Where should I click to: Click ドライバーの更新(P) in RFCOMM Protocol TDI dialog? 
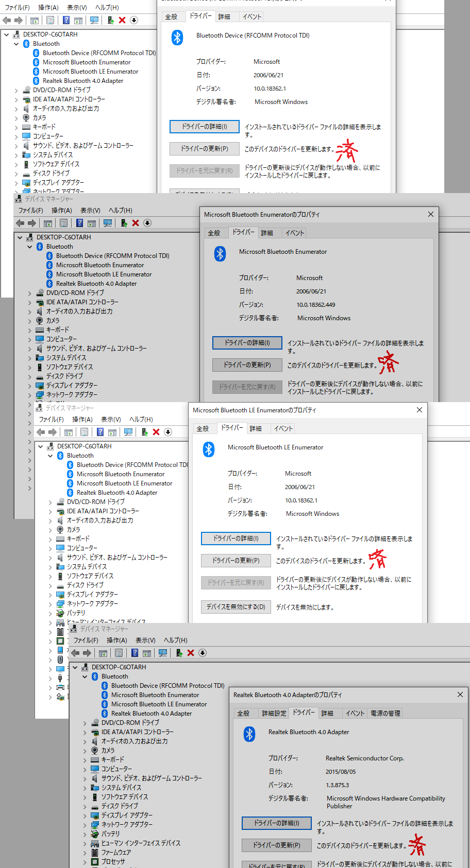coord(205,148)
